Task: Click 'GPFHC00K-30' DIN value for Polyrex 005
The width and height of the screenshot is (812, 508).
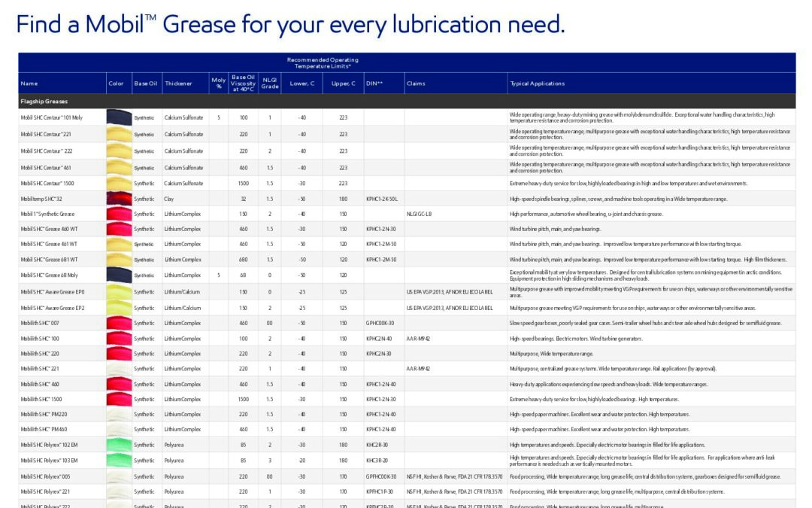Action: (x=380, y=476)
